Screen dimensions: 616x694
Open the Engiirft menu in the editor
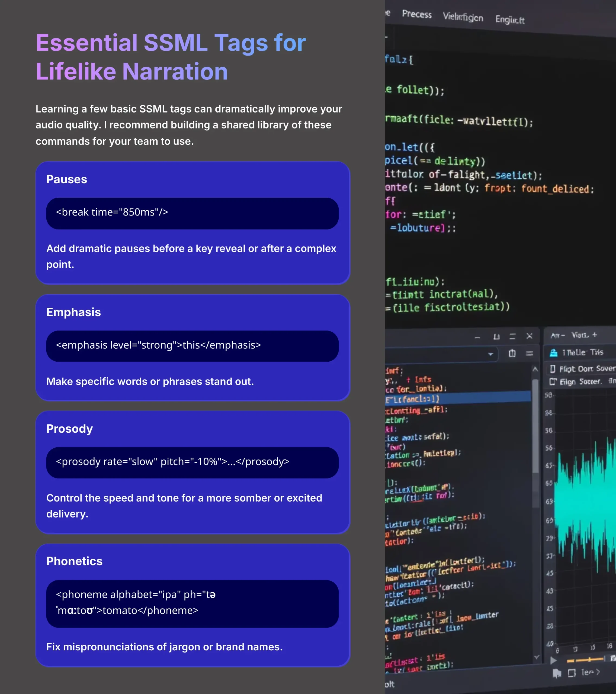tap(510, 20)
